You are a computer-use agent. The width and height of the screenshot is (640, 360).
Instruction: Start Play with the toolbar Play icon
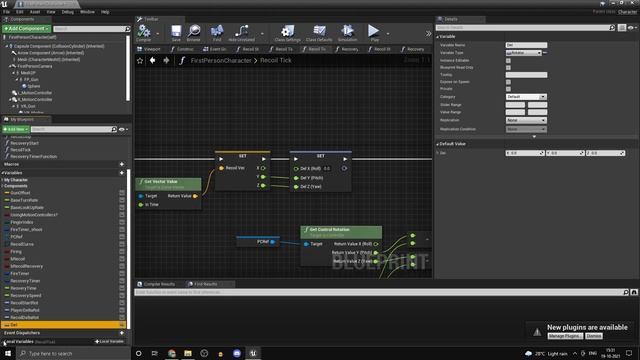coord(373,31)
